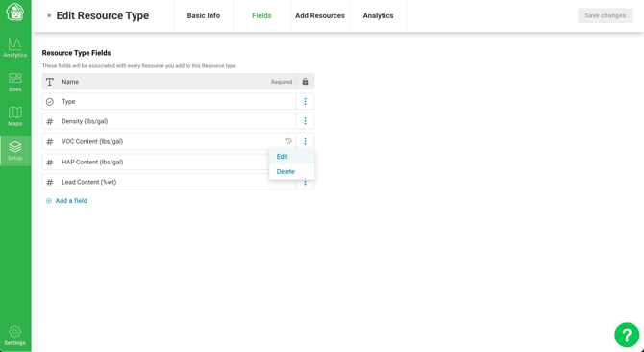Select the Setup sidebar icon

tap(15, 151)
